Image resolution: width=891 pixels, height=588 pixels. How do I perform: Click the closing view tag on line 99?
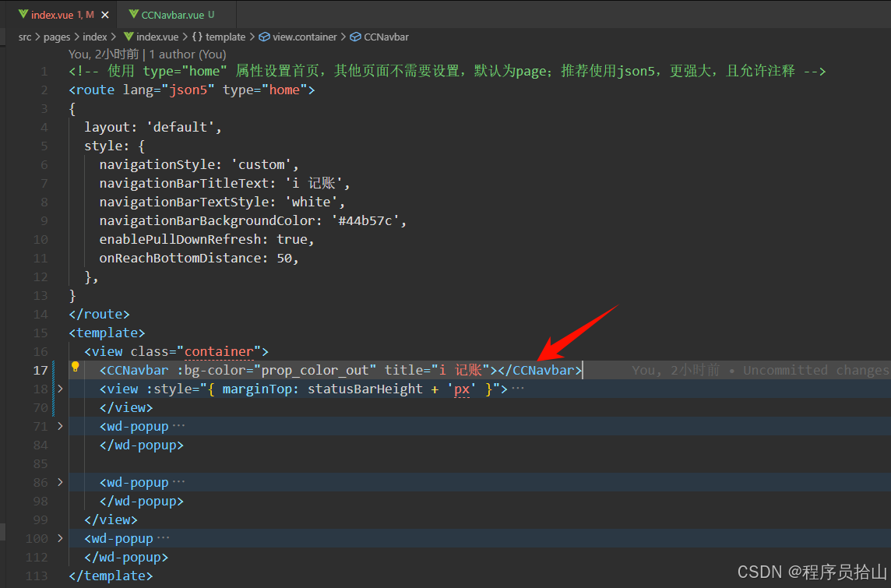point(111,519)
